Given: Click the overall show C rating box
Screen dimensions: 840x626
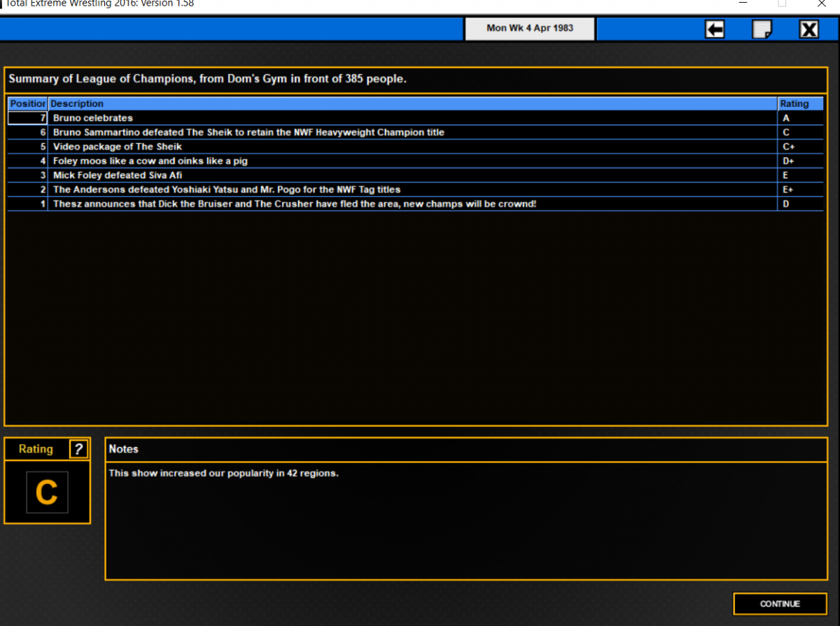Looking at the screenshot, I should [47, 492].
